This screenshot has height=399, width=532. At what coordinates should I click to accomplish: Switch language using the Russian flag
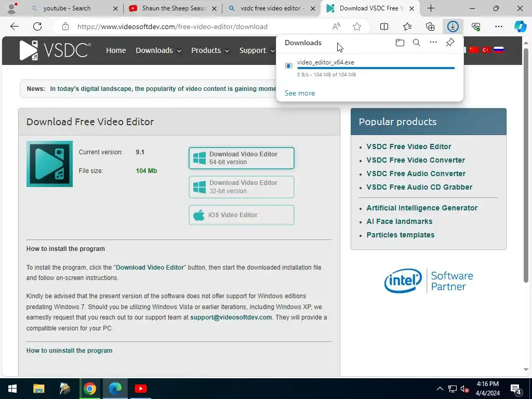click(498, 50)
